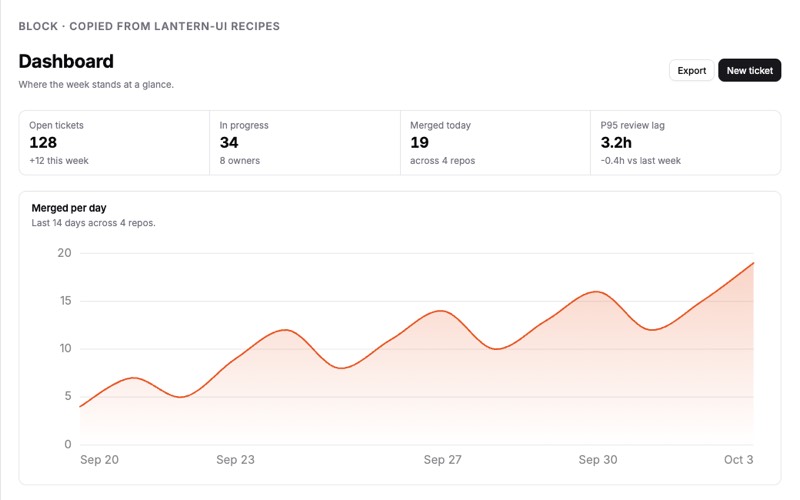Click the 10 y-axis label
This screenshot has width=800, height=500.
pos(65,348)
